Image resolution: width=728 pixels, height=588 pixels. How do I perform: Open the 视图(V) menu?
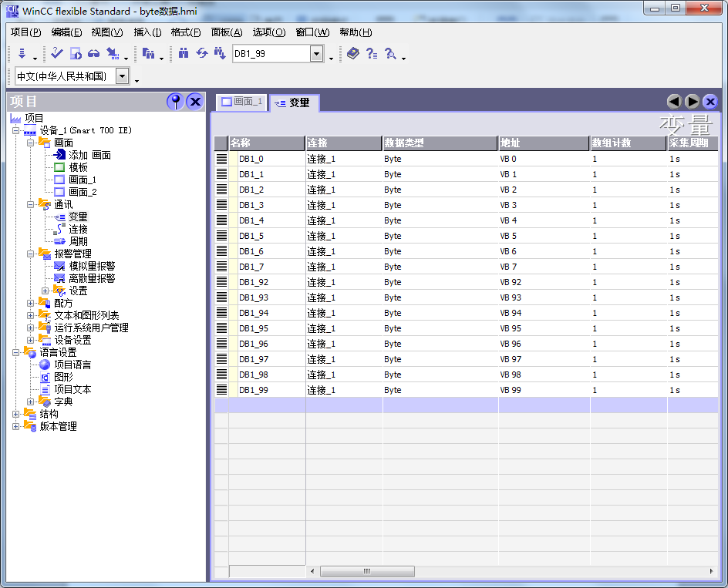106,32
